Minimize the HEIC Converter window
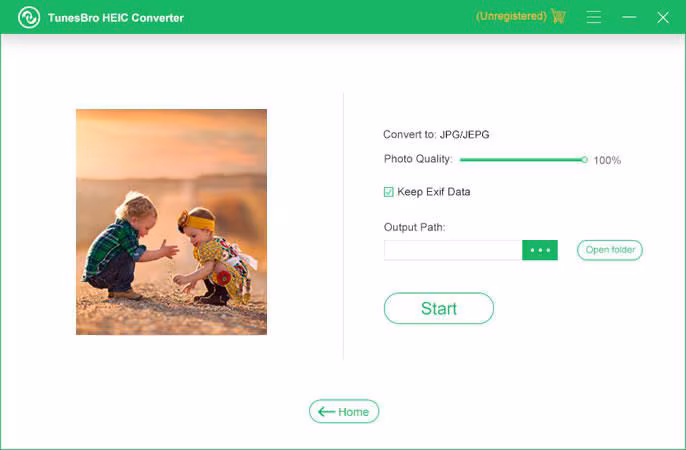Viewport: 686px width, 450px height. coord(629,17)
